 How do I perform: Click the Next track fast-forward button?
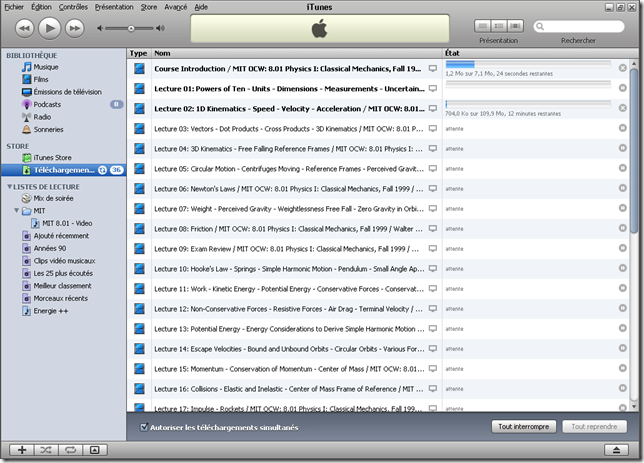point(75,28)
